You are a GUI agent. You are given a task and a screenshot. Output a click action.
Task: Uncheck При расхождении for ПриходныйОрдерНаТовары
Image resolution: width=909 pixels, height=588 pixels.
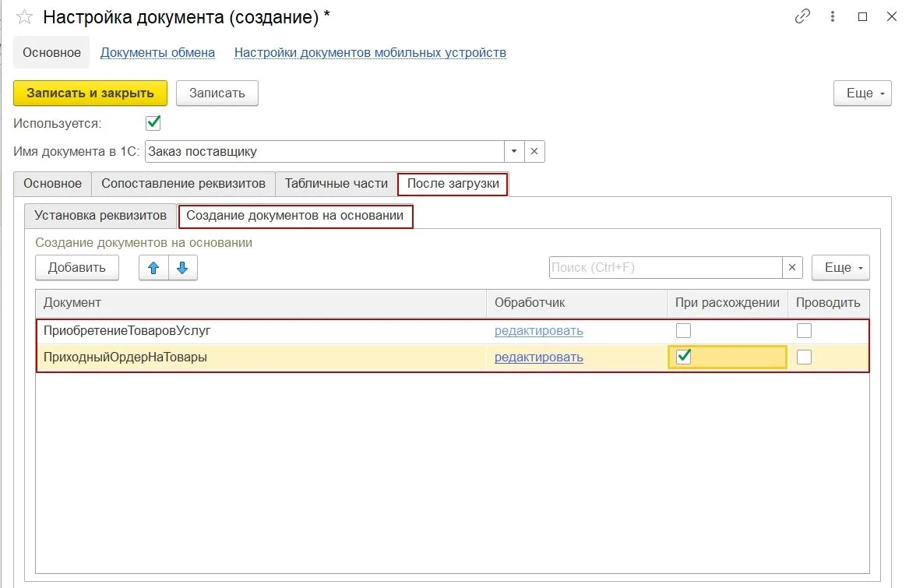(x=683, y=357)
